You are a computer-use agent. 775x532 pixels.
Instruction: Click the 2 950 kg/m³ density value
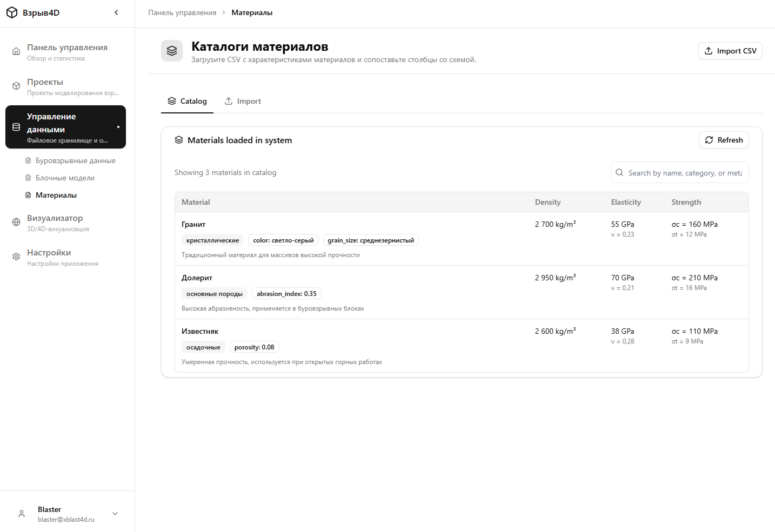coord(556,278)
